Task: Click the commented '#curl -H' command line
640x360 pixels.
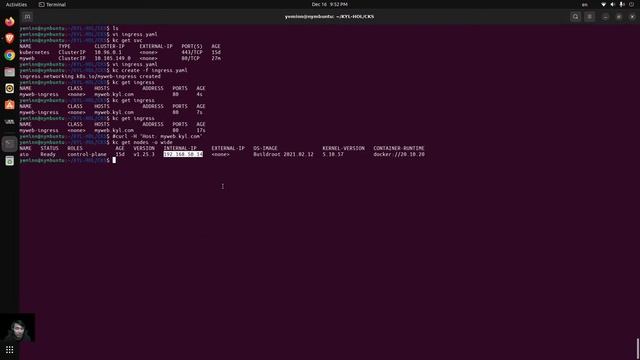Action: pos(158,136)
